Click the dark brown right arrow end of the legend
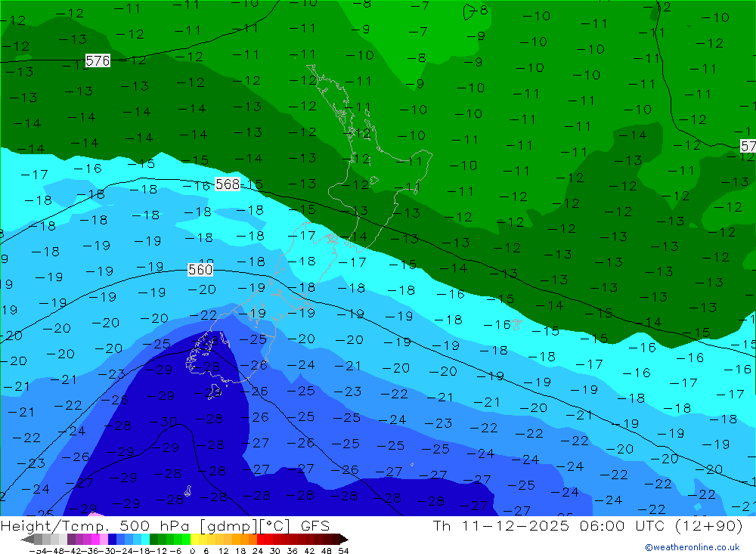756x554 pixels. tap(343, 539)
